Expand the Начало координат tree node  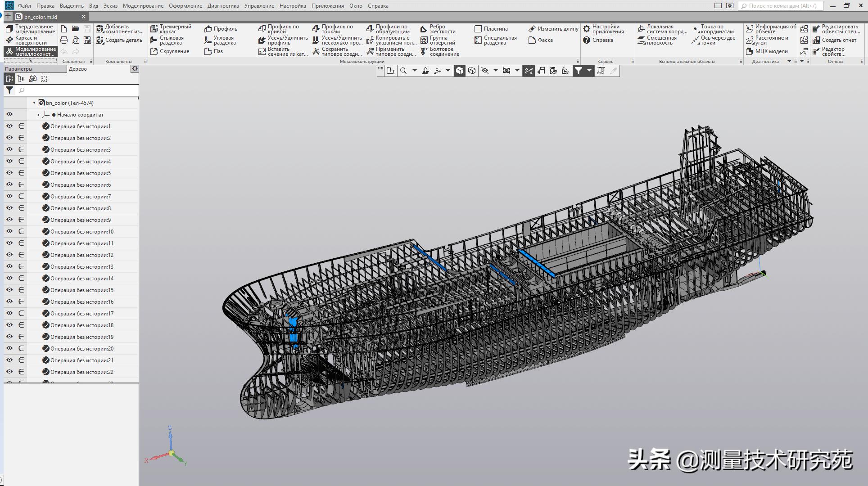tap(39, 114)
